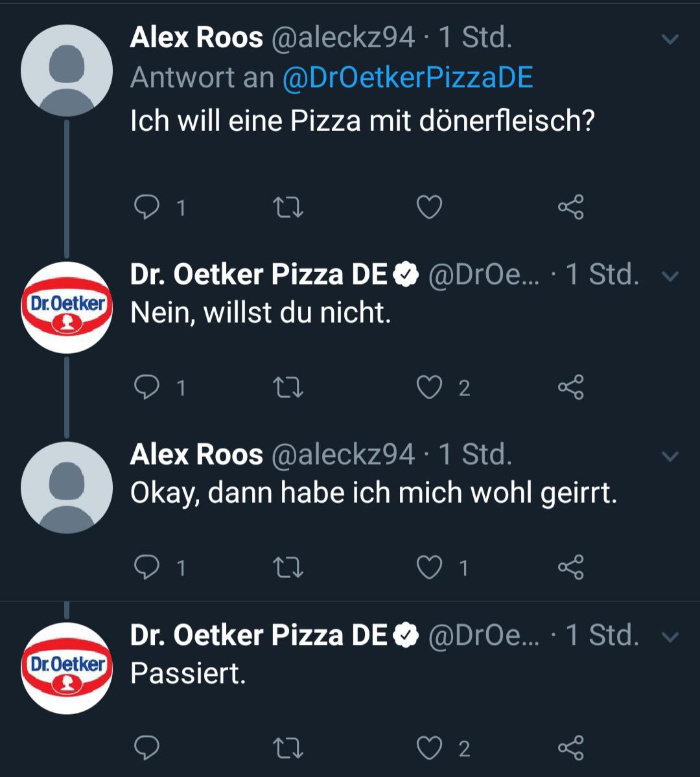Open the @DrOetkerPizzaDE mention link

pyautogui.click(x=407, y=78)
